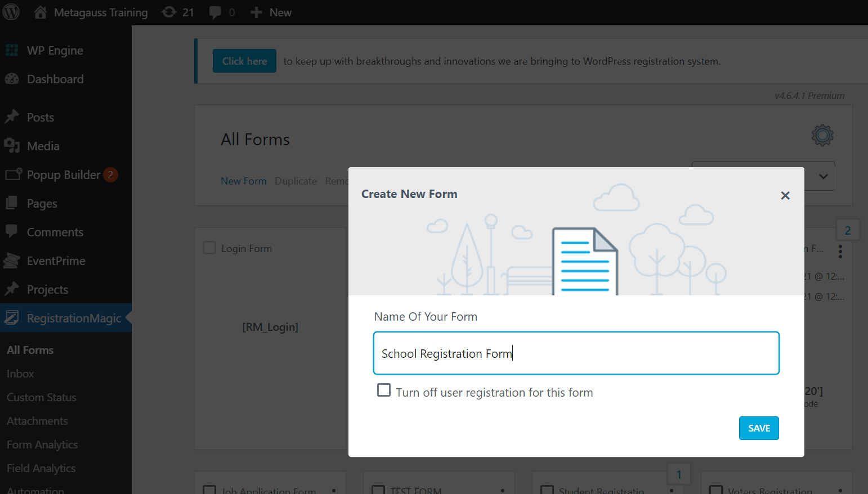The image size is (868, 494).
Task: Focus the Name Of Your Form field
Action: click(x=576, y=353)
